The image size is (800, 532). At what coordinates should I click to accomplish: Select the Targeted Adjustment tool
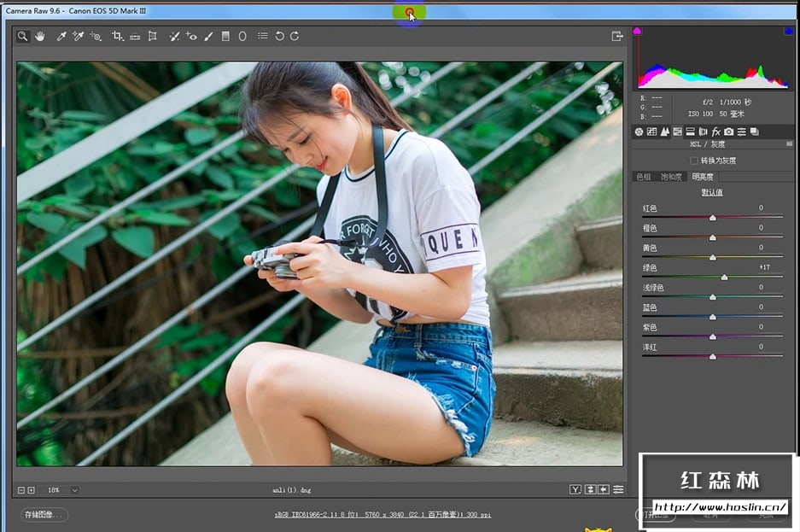(x=96, y=36)
